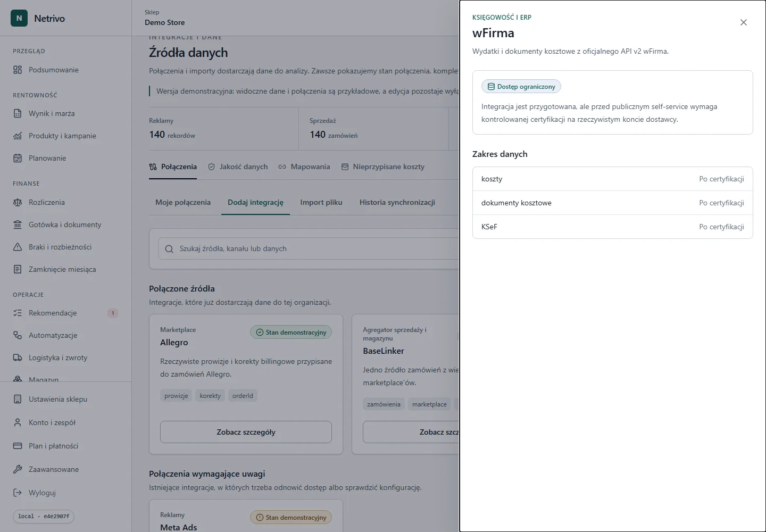
Task: Click the search magnifier icon
Action: click(x=169, y=249)
